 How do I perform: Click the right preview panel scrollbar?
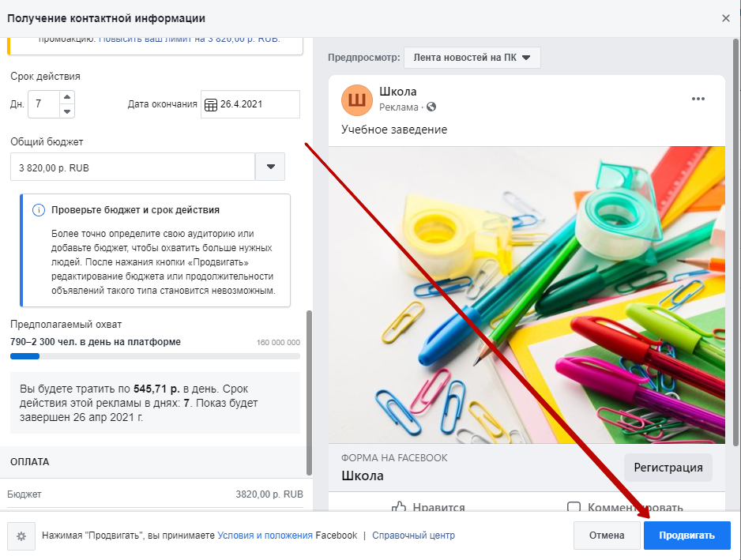[x=735, y=242]
